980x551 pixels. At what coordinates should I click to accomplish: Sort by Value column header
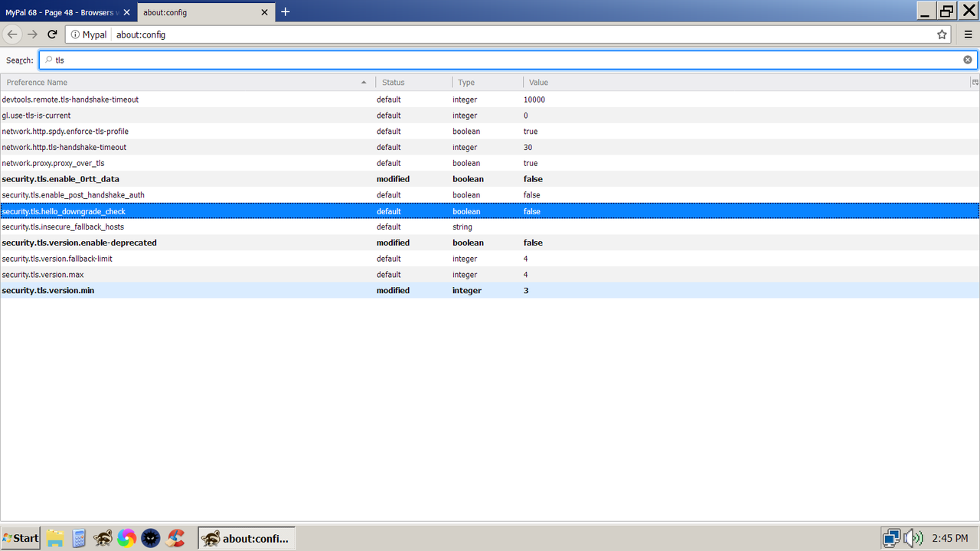746,82
